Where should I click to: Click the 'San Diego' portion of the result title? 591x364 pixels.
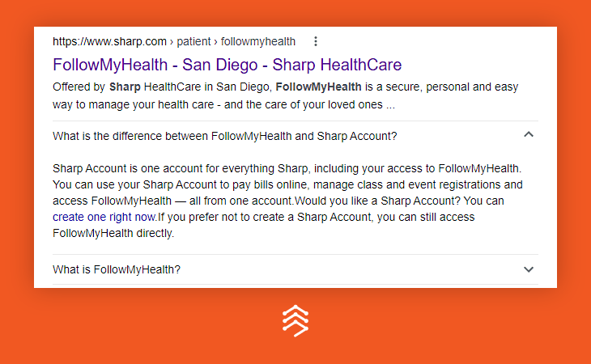(x=220, y=65)
